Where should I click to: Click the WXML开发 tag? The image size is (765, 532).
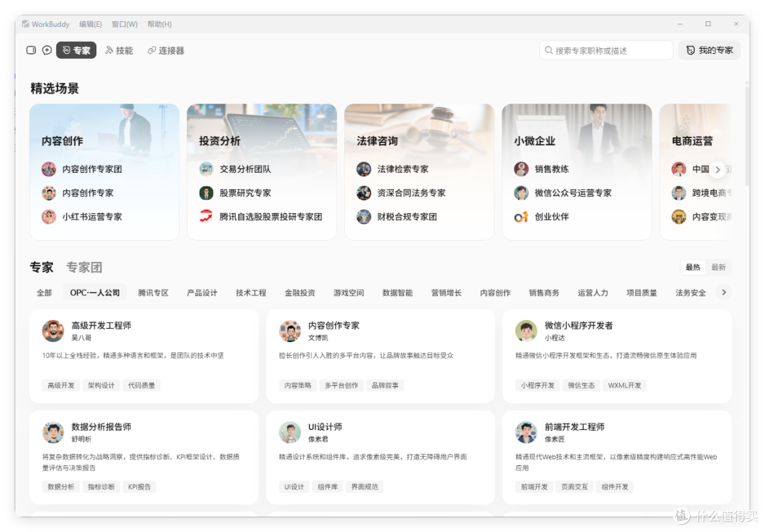tap(625, 385)
